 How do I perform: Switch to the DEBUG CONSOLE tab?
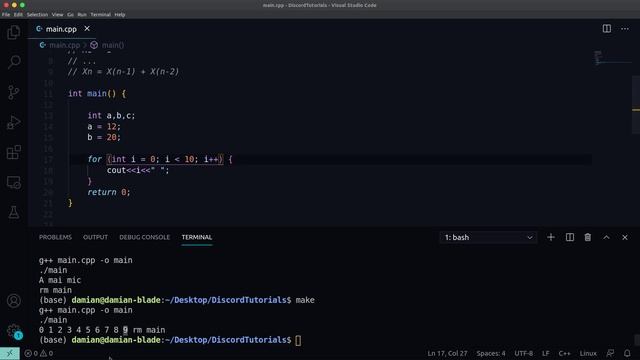144,237
